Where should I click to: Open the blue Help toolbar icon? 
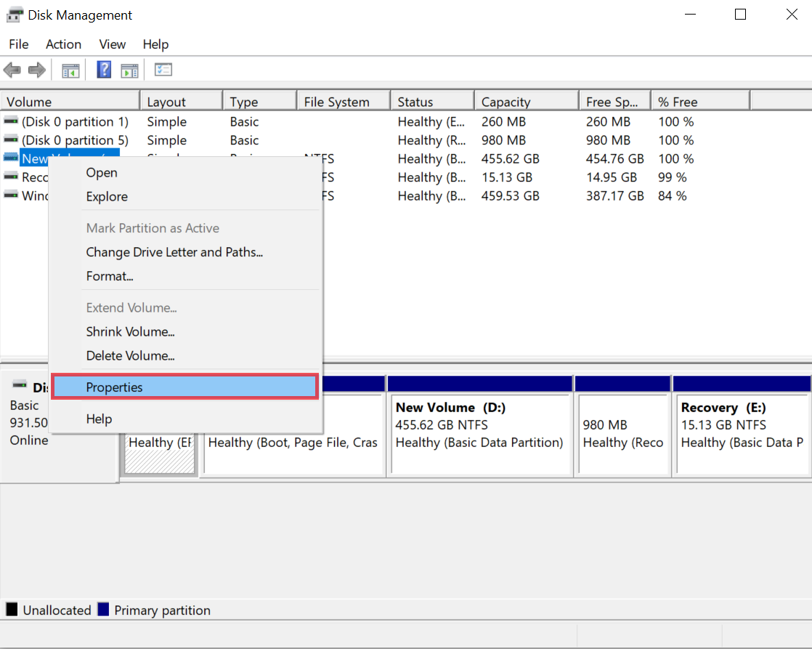pos(104,70)
